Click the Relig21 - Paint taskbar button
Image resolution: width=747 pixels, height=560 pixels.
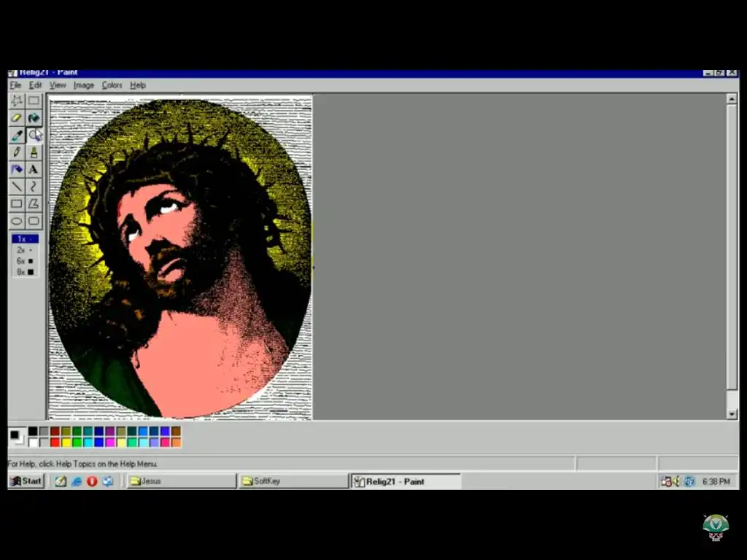pos(406,481)
